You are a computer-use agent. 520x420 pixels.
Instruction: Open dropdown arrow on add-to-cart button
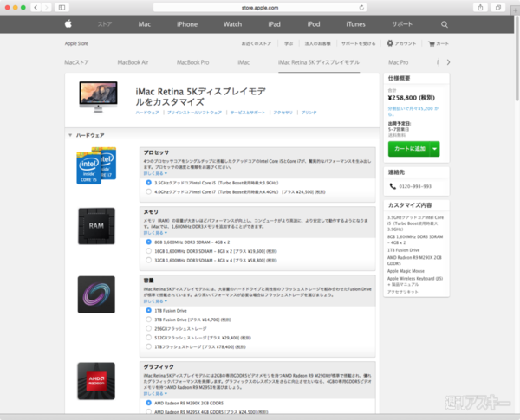435,149
